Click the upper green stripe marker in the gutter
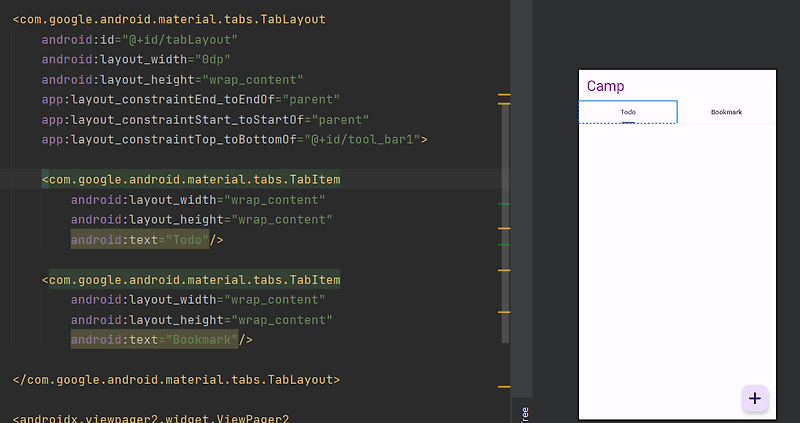The width and height of the screenshot is (800, 423). pyautogui.click(x=504, y=204)
